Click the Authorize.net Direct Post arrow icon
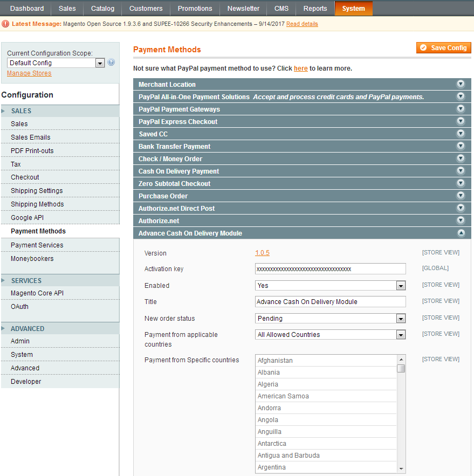 pyautogui.click(x=461, y=208)
